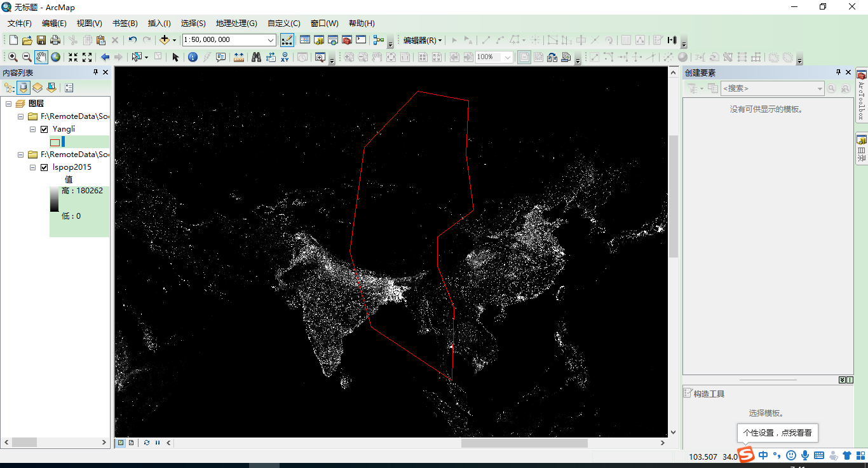
Task: Click the ArcToolbox side tab
Action: click(862, 95)
